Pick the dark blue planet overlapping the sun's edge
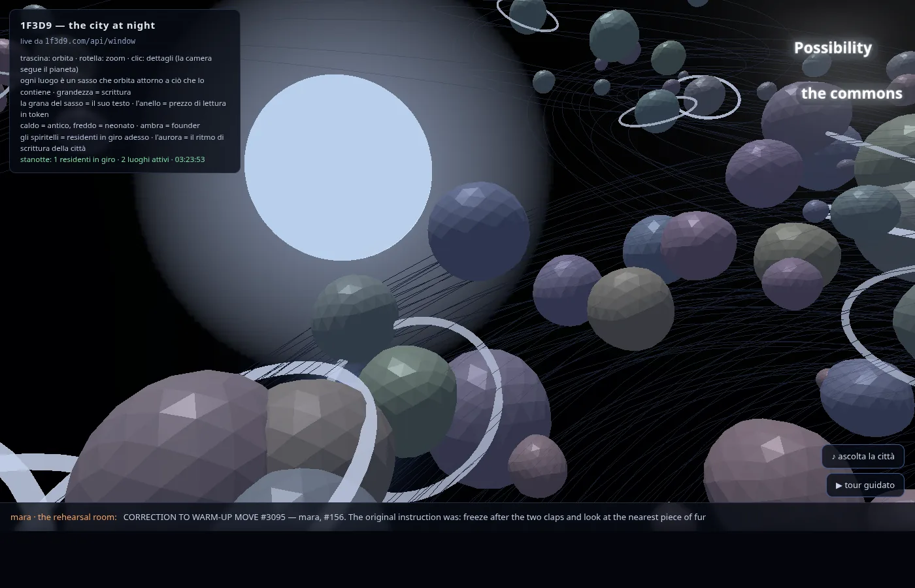The width and height of the screenshot is (915, 588). (x=478, y=231)
